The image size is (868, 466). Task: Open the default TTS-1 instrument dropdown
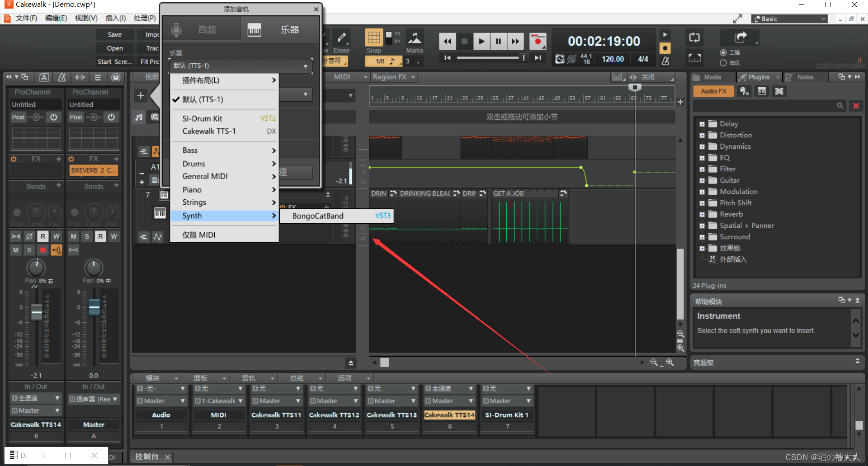[241, 66]
